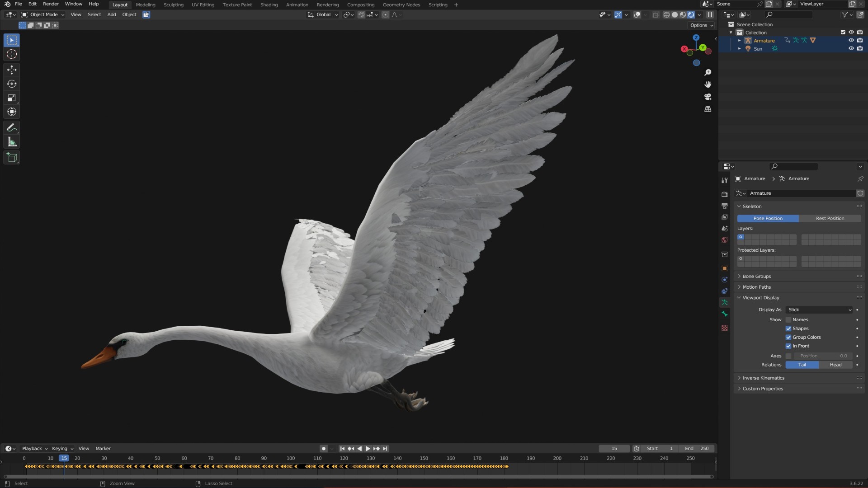Open the Global transform orientation dropdown

323,14
